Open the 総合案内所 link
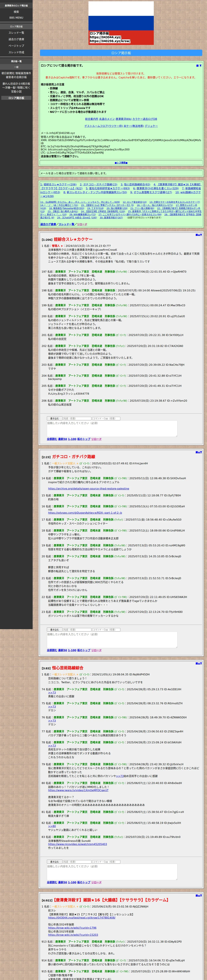 [92, 119]
